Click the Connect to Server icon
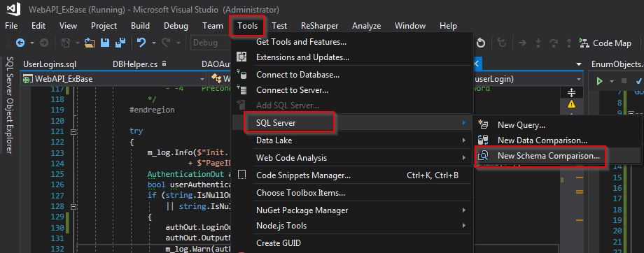Viewport: 644px width, 253px height. 242,89
